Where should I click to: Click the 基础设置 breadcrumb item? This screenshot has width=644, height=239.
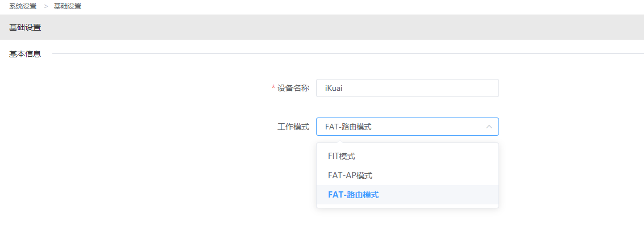point(68,7)
